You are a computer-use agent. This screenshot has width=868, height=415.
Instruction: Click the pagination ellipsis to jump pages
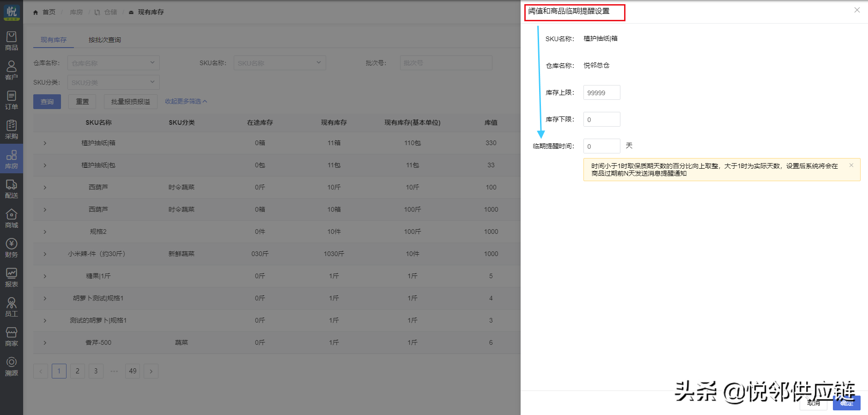pos(115,371)
